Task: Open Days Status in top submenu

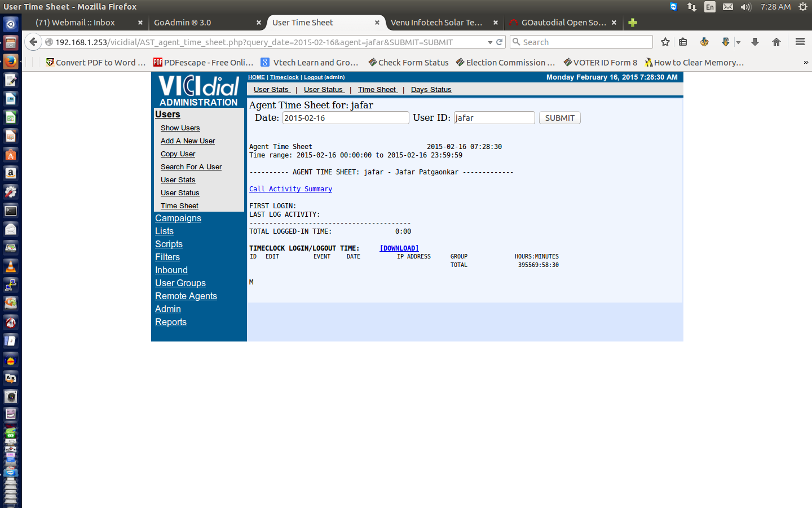Action: point(431,90)
